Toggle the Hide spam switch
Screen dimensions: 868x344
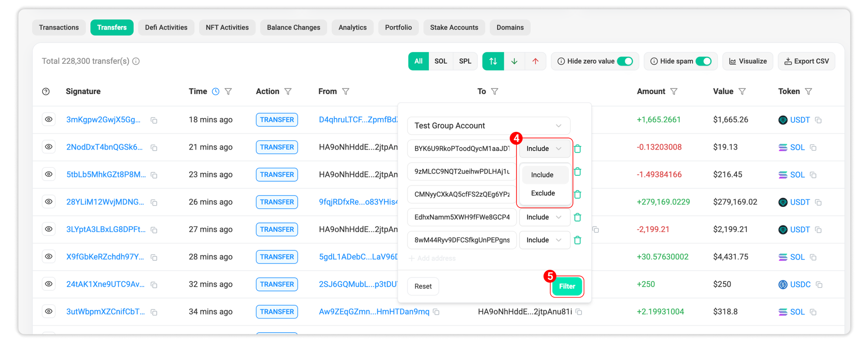[703, 61]
